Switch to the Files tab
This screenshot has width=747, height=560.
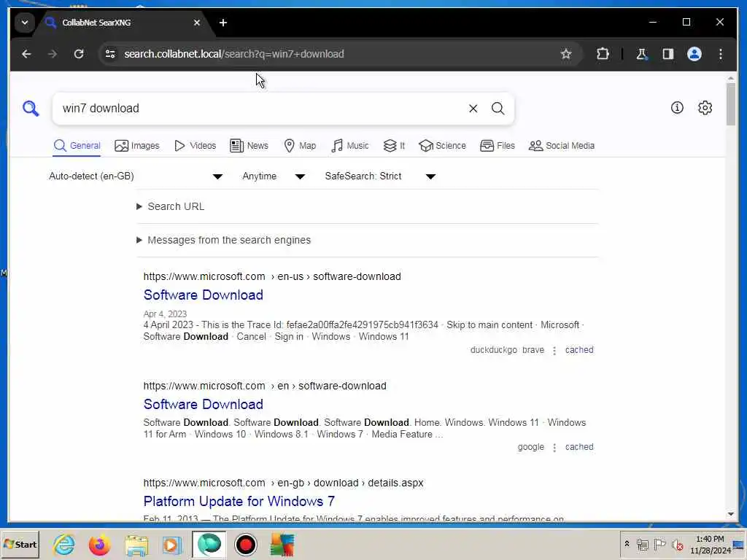pyautogui.click(x=498, y=146)
